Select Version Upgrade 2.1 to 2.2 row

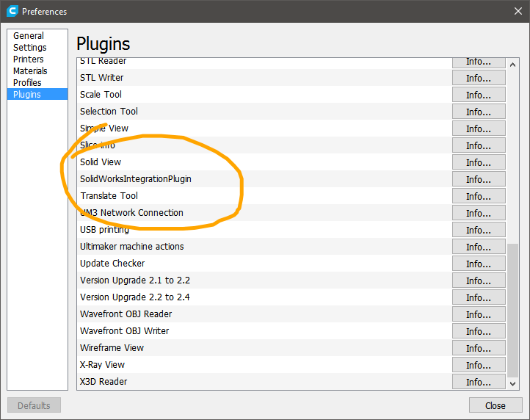coord(264,280)
